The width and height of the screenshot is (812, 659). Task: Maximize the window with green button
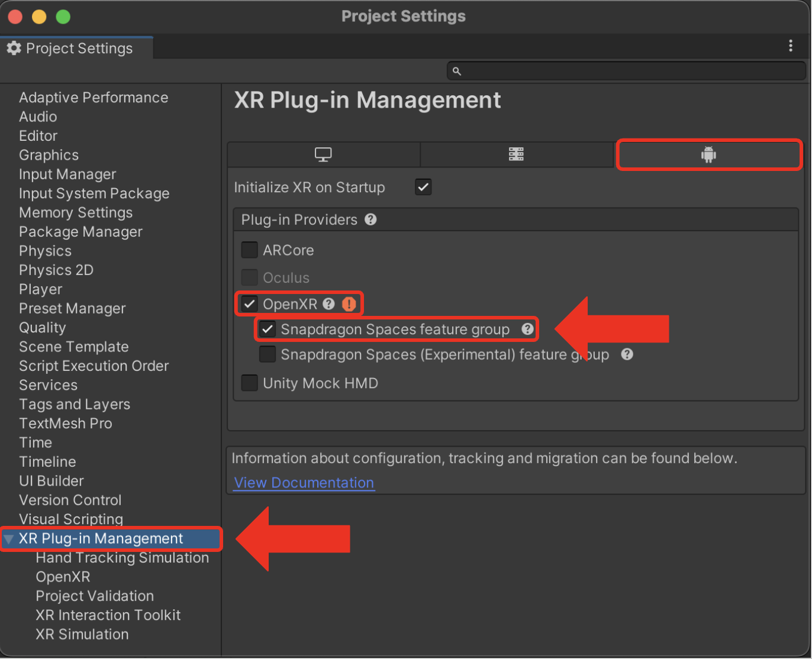63,17
